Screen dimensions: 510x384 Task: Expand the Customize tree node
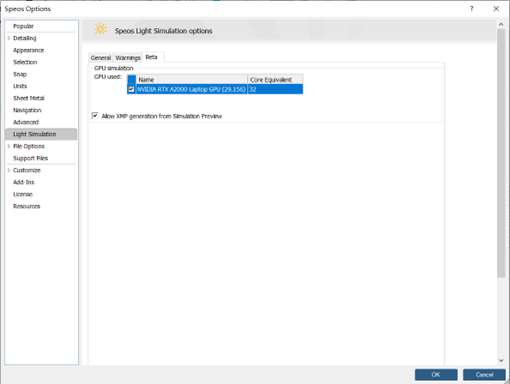click(x=9, y=170)
